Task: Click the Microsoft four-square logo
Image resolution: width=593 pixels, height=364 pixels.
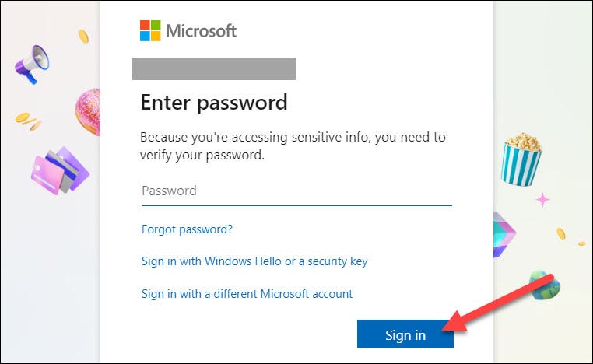Action: [x=150, y=31]
